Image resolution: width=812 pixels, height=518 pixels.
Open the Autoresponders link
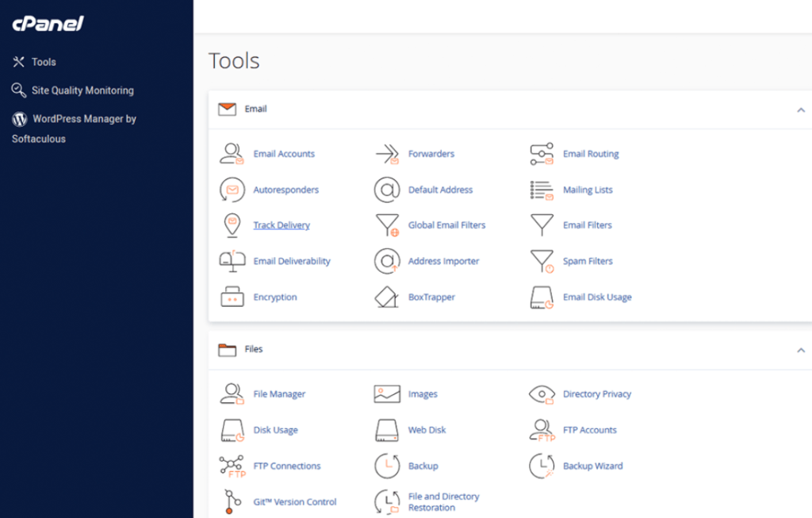click(285, 190)
